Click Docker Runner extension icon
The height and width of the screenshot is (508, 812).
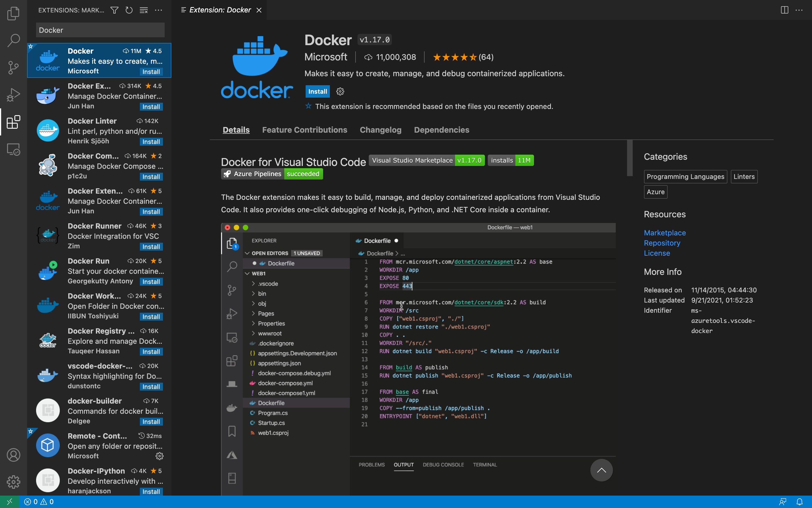point(48,236)
